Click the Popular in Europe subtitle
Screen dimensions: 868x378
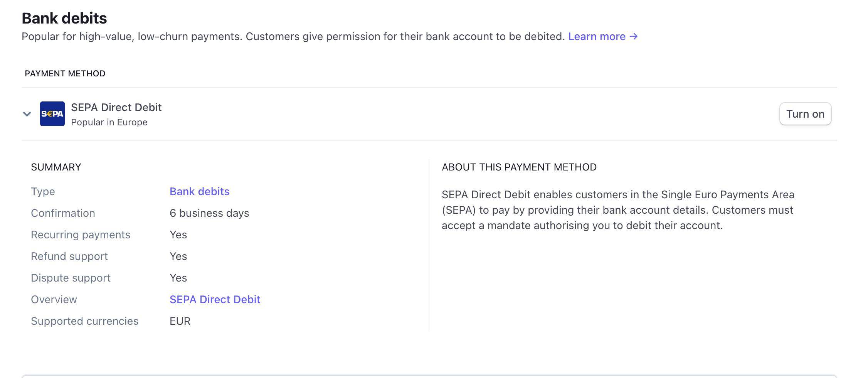pos(109,122)
